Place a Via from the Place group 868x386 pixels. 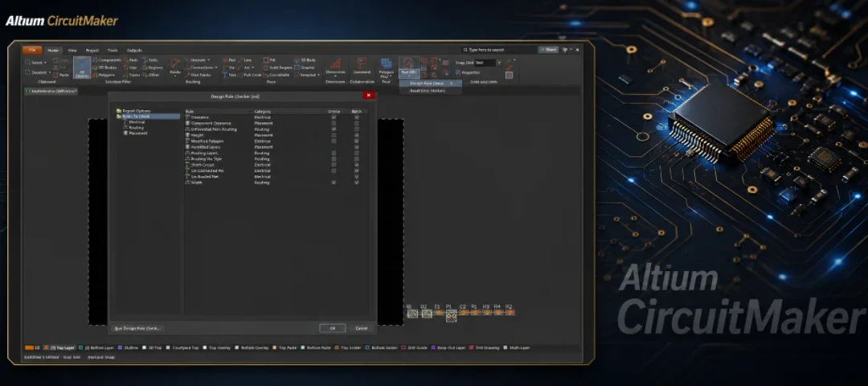[228, 67]
